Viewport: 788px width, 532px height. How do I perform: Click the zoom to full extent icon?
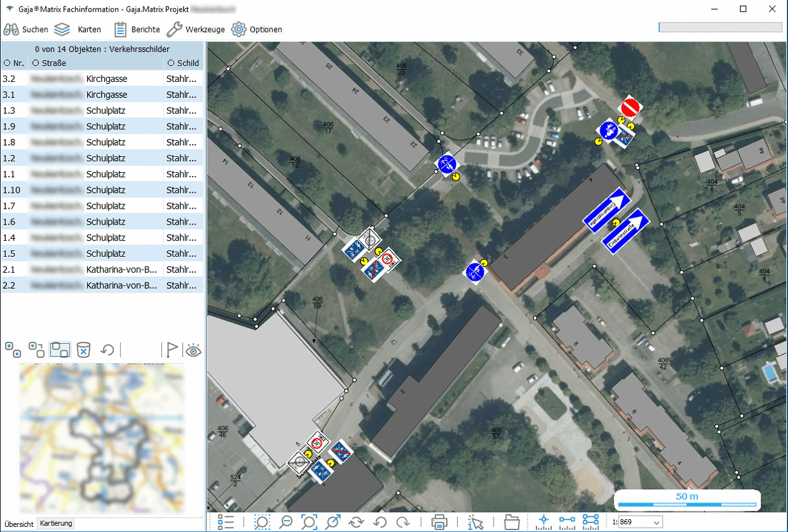pyautogui.click(x=309, y=522)
